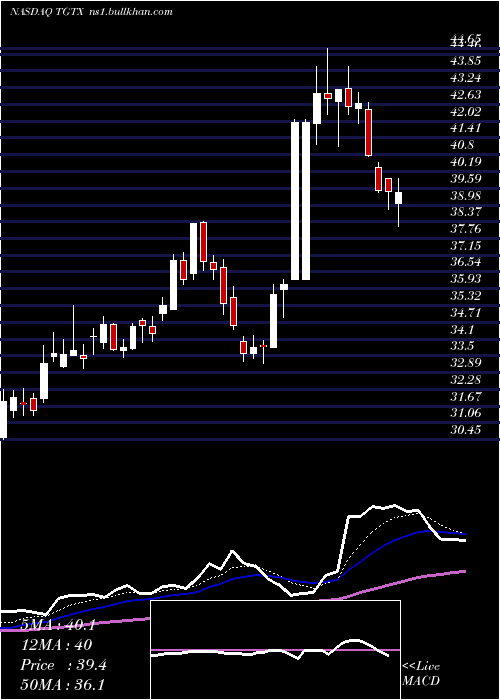Select the 30.45 price axis label
500x700 pixels.
point(464,431)
